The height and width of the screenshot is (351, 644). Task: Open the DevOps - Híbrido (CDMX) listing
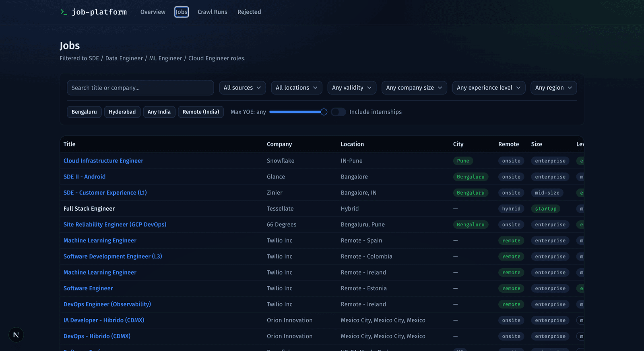pyautogui.click(x=97, y=336)
